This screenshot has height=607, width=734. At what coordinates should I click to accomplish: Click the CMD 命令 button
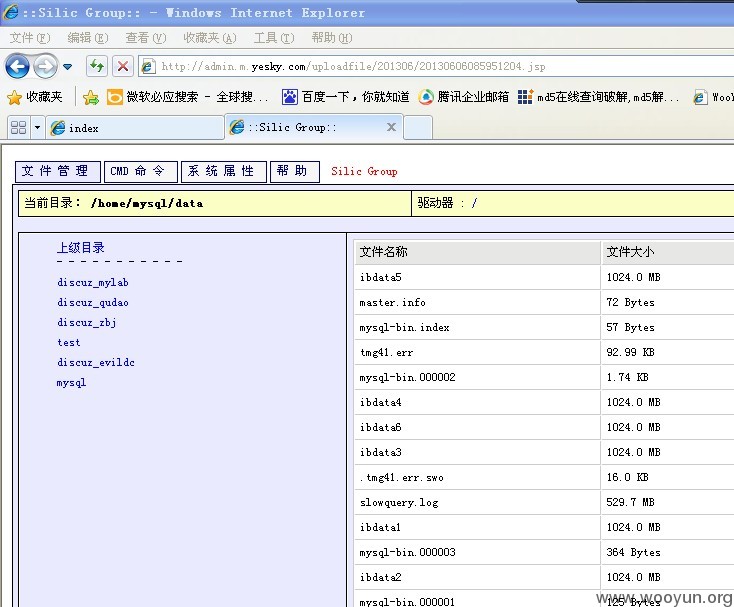[x=141, y=171]
